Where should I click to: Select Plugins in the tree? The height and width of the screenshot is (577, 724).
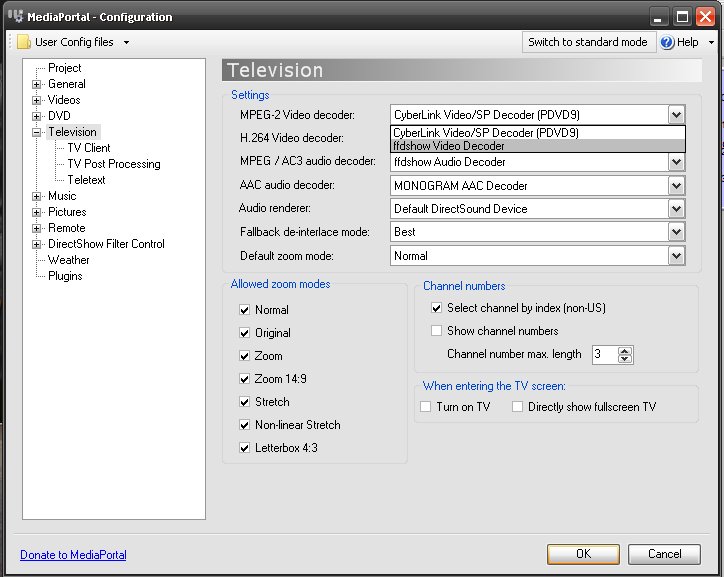[65, 276]
